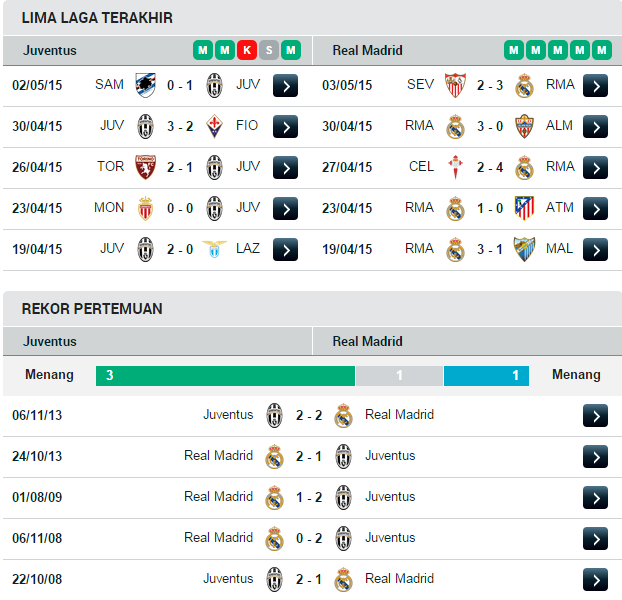Click Juventus's gray S draw badge
The image size is (622, 600).
coord(269,50)
